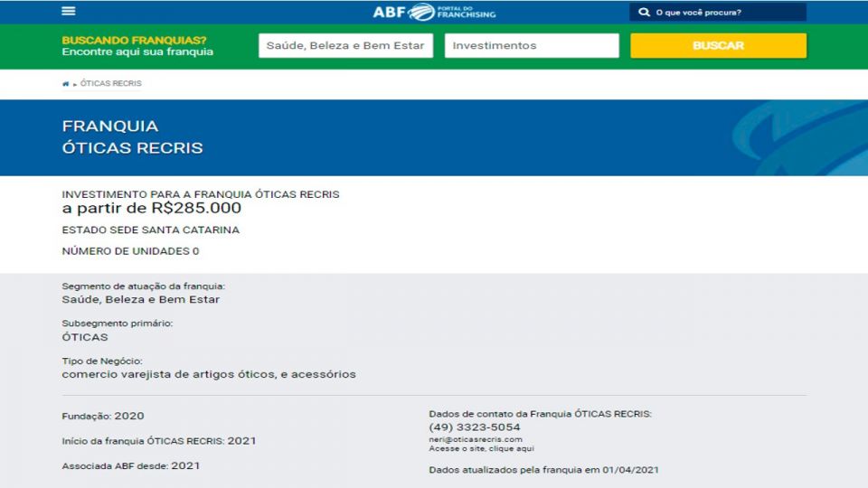The width and height of the screenshot is (868, 488).
Task: Click 'NÚMERO DE UNIDADES 0' text
Action: pyautogui.click(x=130, y=251)
